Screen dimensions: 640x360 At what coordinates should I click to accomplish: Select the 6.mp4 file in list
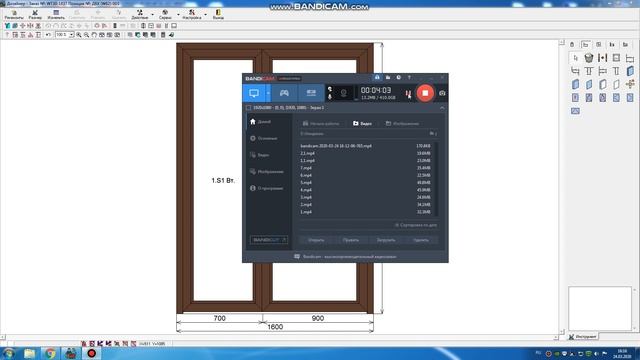pos(366,176)
